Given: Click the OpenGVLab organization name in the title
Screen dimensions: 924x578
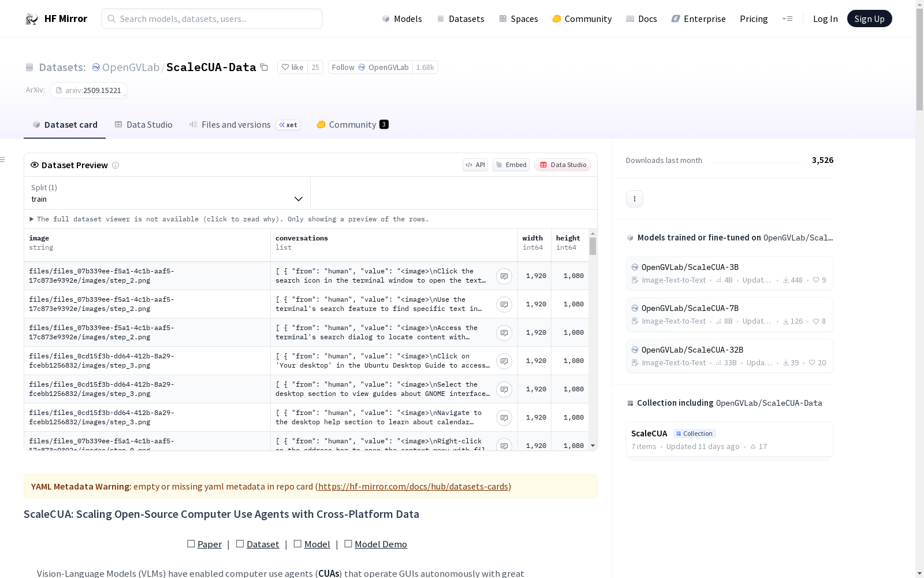Looking at the screenshot, I should (131, 67).
